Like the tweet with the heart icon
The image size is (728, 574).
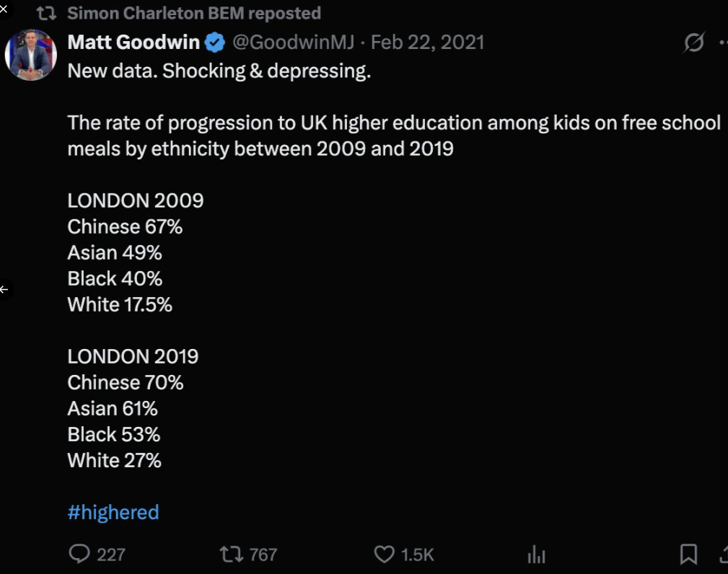(x=384, y=554)
